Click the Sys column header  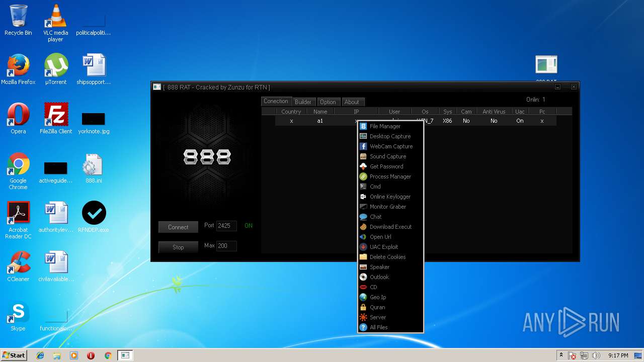pos(447,112)
